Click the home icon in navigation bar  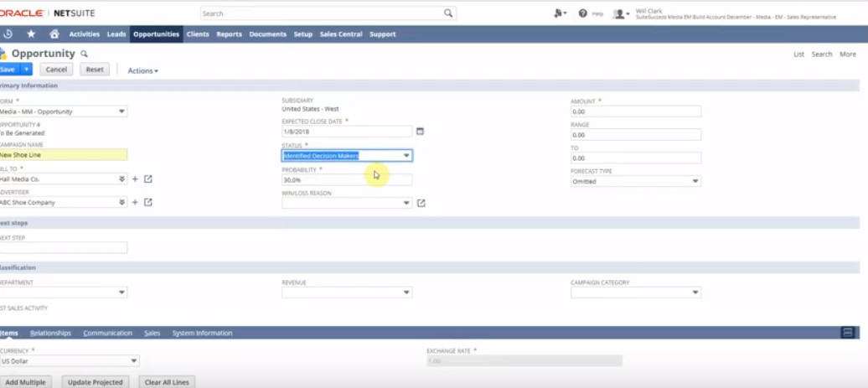tap(54, 34)
